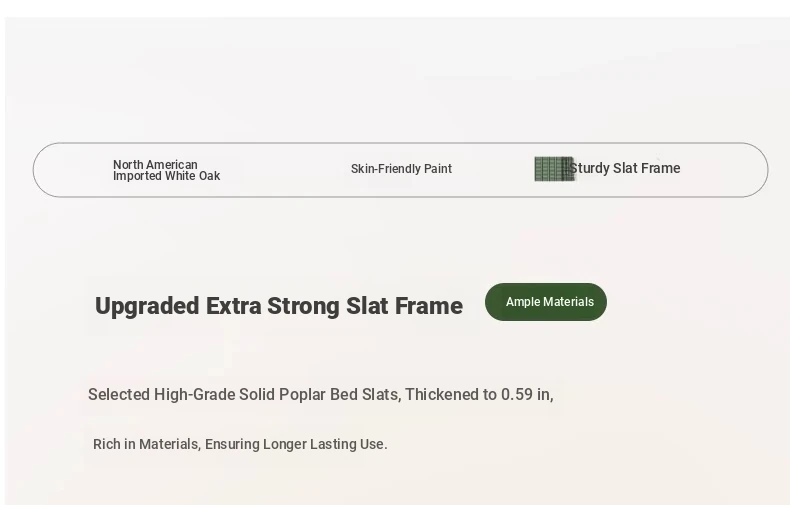790x505 pixels.
Task: Click the words Poplar Bed Slats
Action: pos(339,395)
